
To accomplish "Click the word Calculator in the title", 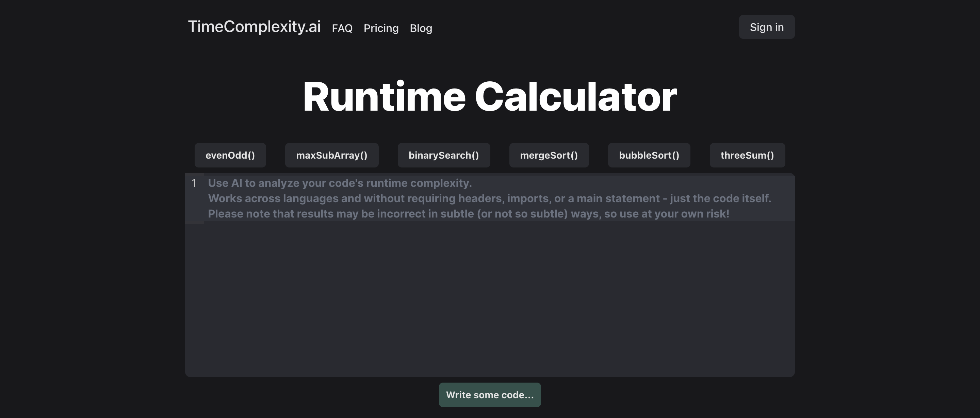I will (575, 97).
